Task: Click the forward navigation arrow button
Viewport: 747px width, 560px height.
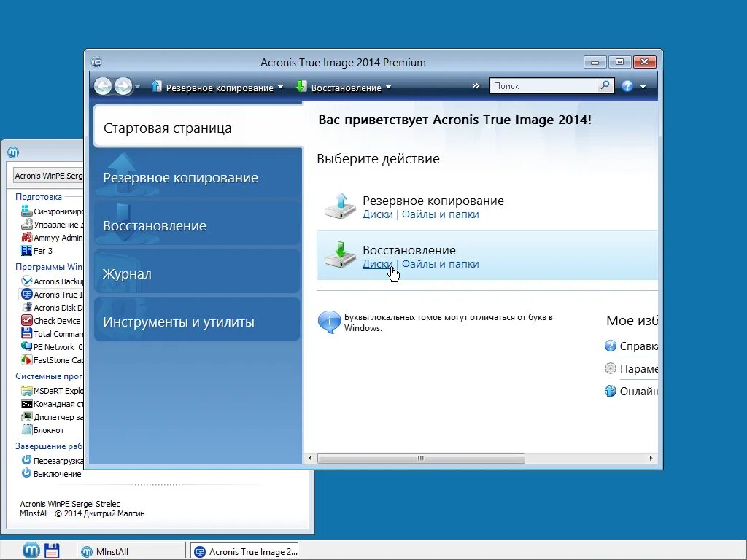Action: coord(123,86)
